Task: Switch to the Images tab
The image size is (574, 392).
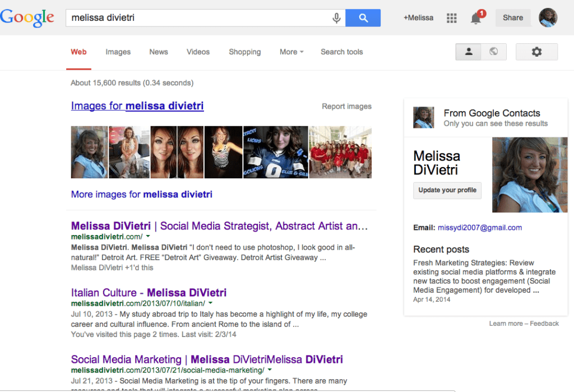Action: (118, 52)
